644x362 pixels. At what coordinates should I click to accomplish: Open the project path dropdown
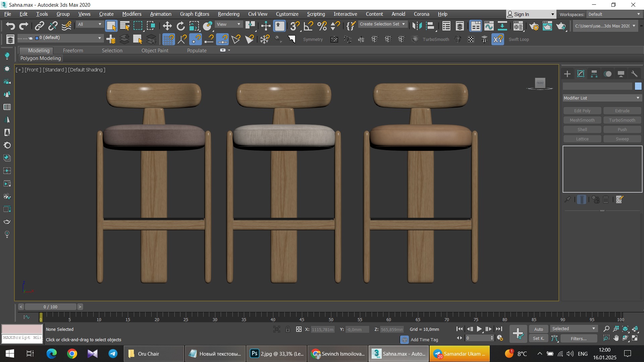pyautogui.click(x=605, y=26)
